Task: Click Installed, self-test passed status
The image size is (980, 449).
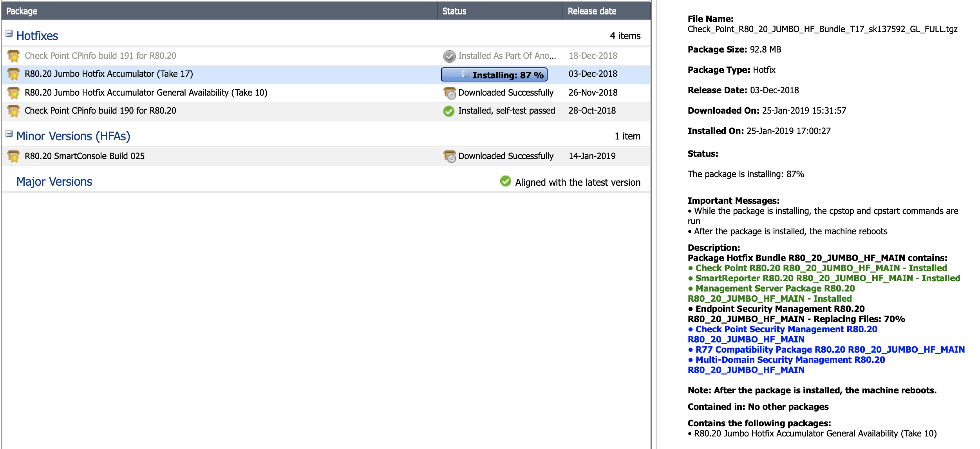Action: click(507, 110)
